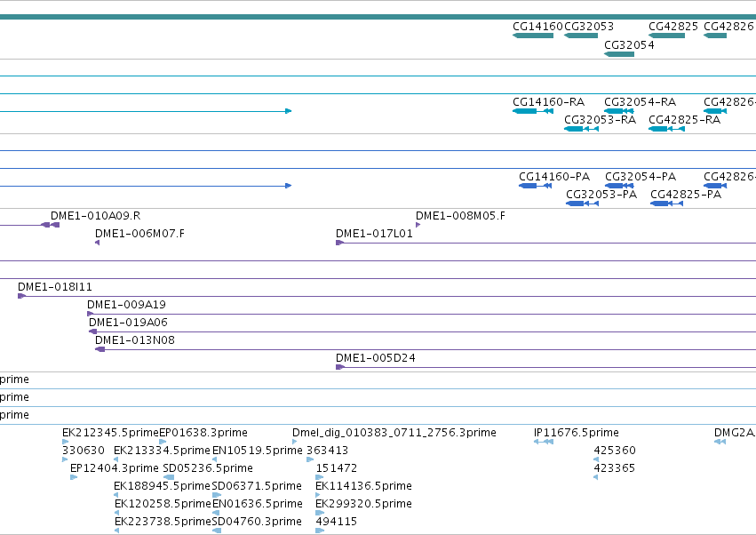Open the Dmel_dig_010383_0711_2756.3prime label
Image resolution: width=756 pixels, height=535 pixels.
coord(394,433)
